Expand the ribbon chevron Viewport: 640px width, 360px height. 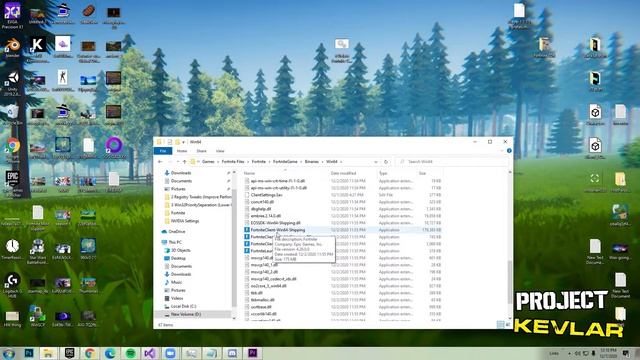502,151
